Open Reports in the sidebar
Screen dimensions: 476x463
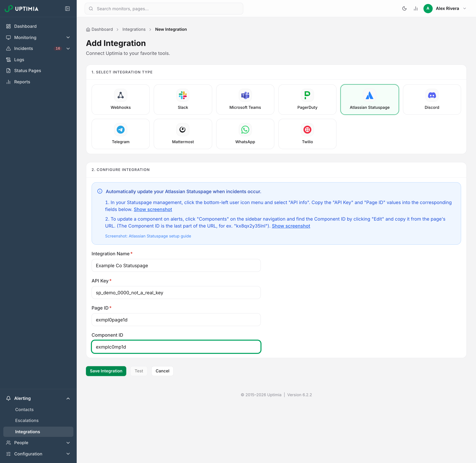click(x=38, y=82)
